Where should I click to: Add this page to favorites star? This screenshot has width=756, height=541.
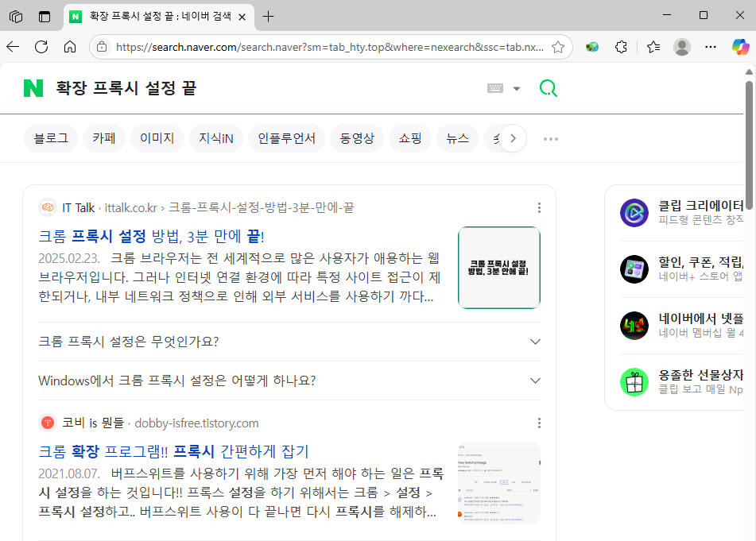click(558, 47)
